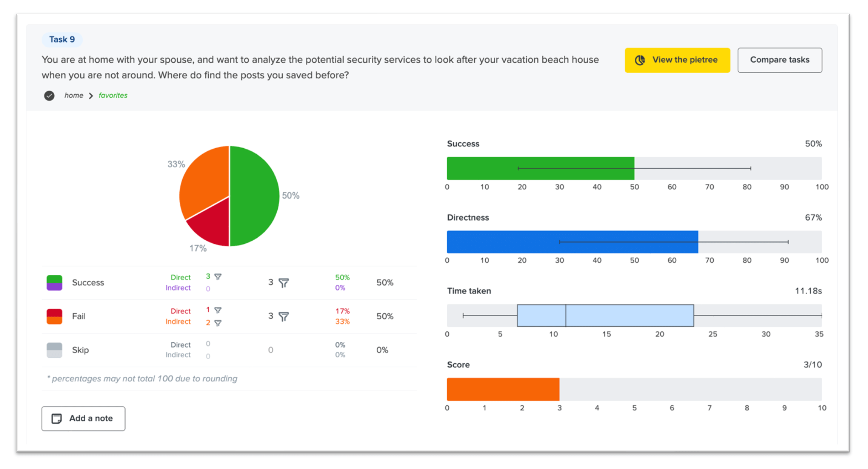Viewport: 868px width, 469px height.
Task: Select the Task 9 label badge
Action: coord(62,39)
